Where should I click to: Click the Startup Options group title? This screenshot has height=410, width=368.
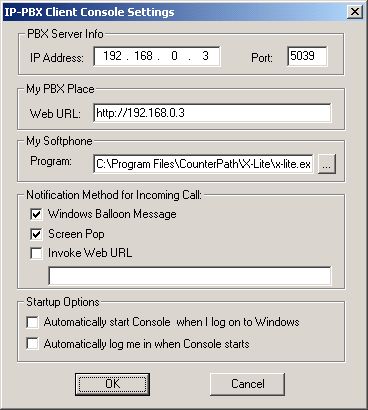[x=63, y=302]
